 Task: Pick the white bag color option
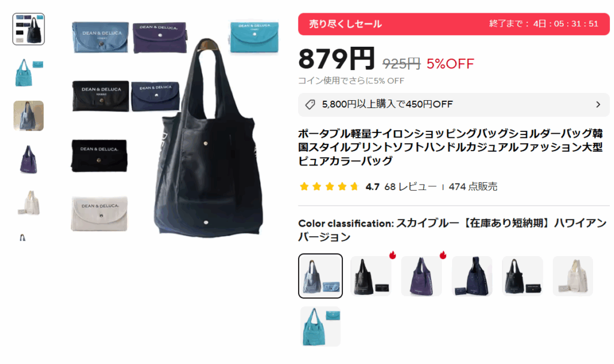click(x=573, y=276)
